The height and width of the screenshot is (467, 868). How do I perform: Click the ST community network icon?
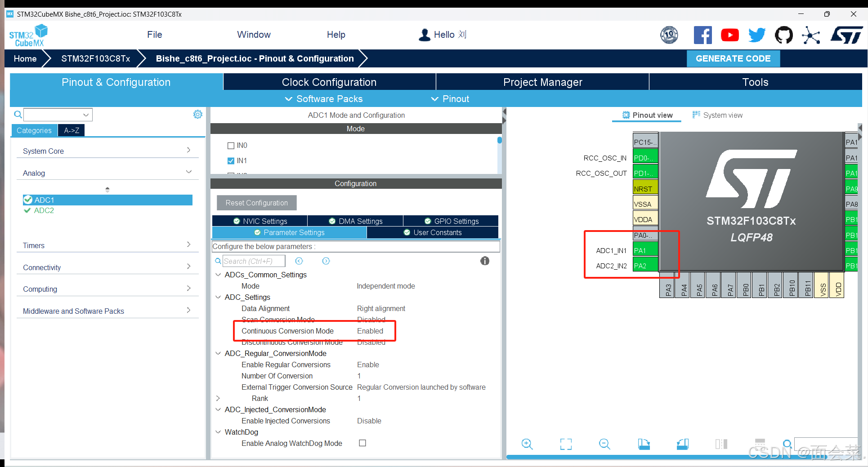pyautogui.click(x=811, y=36)
